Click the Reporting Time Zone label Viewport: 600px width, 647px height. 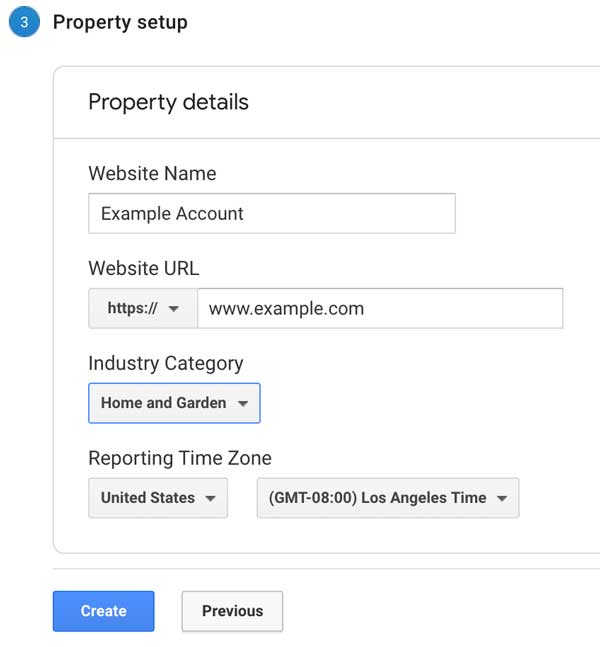point(180,458)
